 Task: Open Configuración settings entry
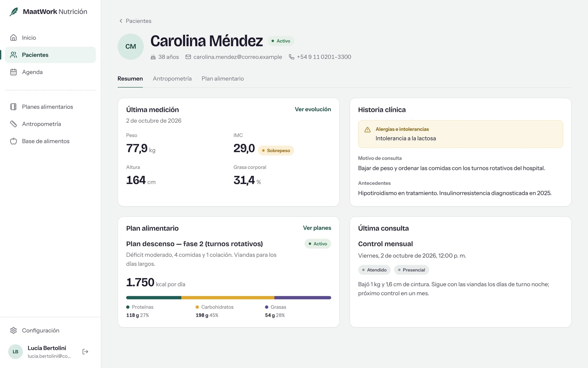click(x=50, y=330)
